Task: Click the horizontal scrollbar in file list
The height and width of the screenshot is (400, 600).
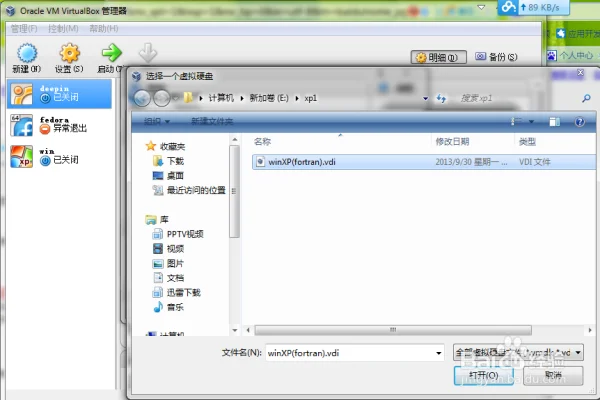Action: click(393, 330)
